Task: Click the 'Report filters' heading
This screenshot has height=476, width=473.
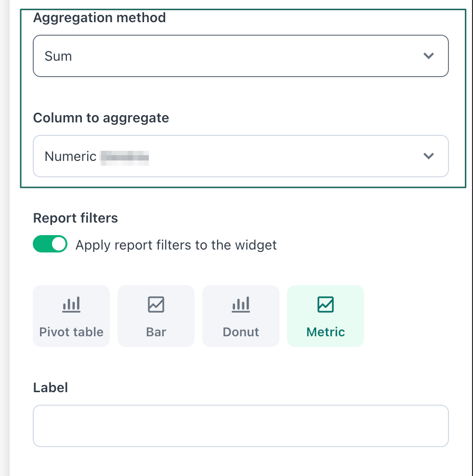Action: coord(76,218)
